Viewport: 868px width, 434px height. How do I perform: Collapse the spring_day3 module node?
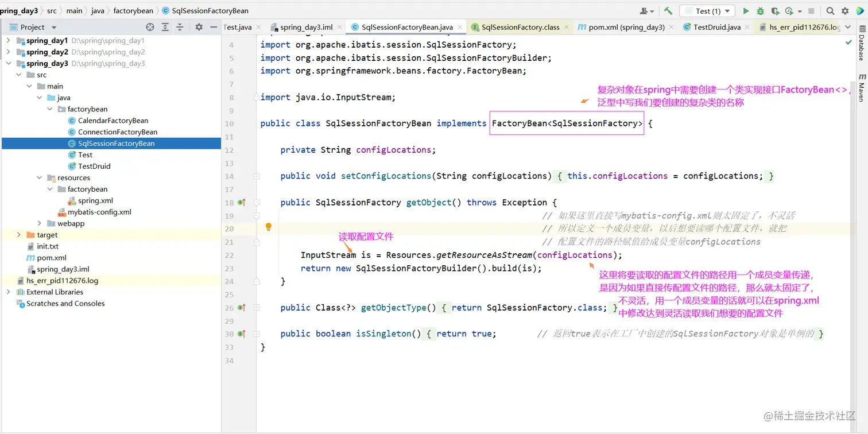coord(8,64)
